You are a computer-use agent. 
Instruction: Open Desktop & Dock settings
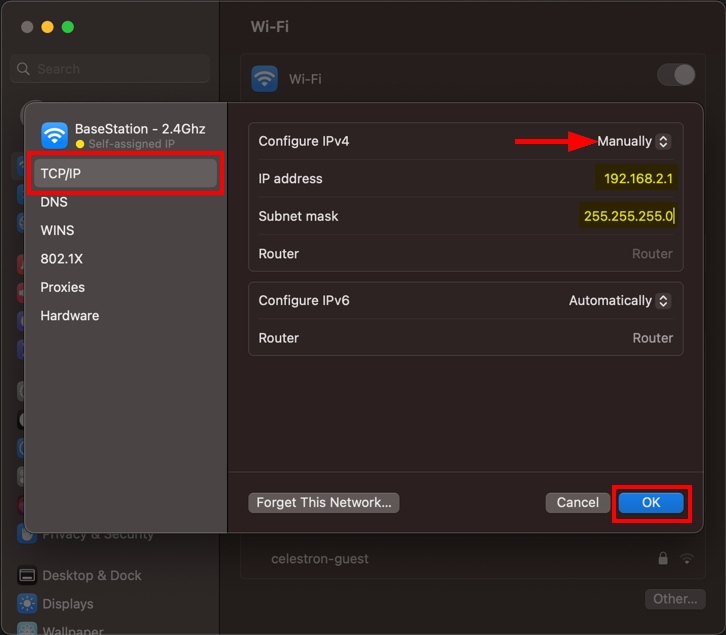[92, 576]
